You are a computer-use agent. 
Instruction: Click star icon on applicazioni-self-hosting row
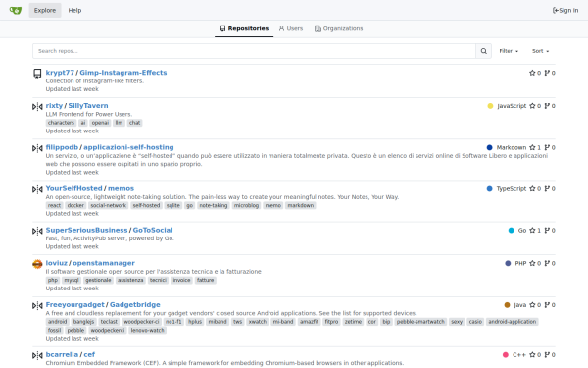click(x=532, y=147)
